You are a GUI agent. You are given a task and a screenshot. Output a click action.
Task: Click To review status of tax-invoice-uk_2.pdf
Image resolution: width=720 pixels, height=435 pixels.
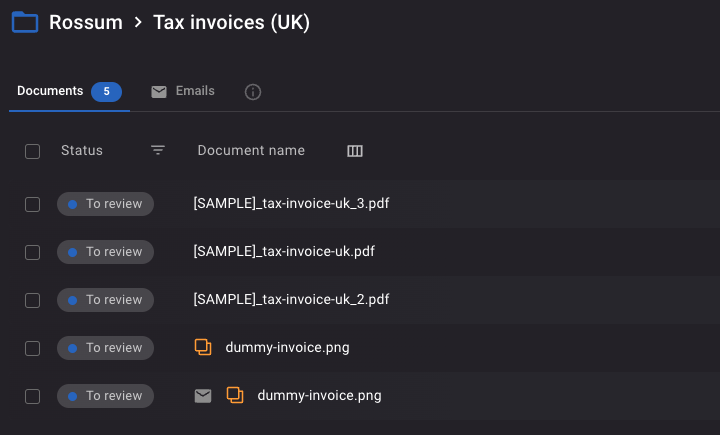pyautogui.click(x=105, y=300)
